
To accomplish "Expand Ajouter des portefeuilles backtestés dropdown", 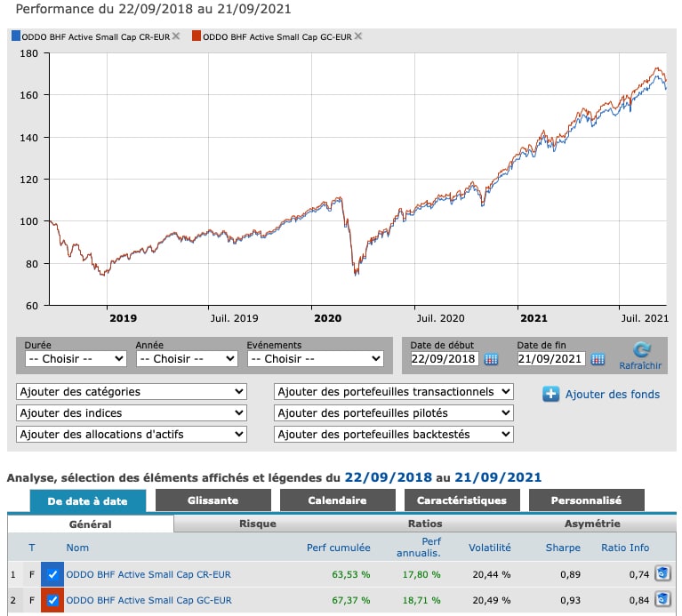I will pyautogui.click(x=394, y=435).
